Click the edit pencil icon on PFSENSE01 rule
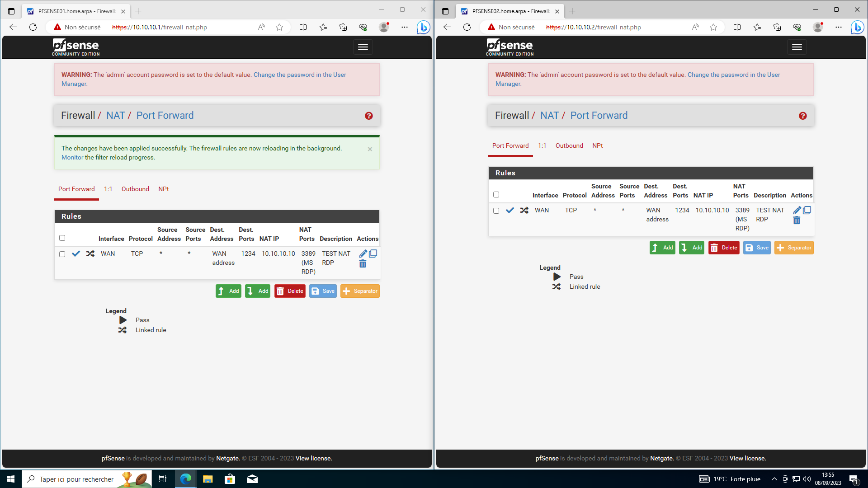The image size is (868, 488). click(x=363, y=253)
